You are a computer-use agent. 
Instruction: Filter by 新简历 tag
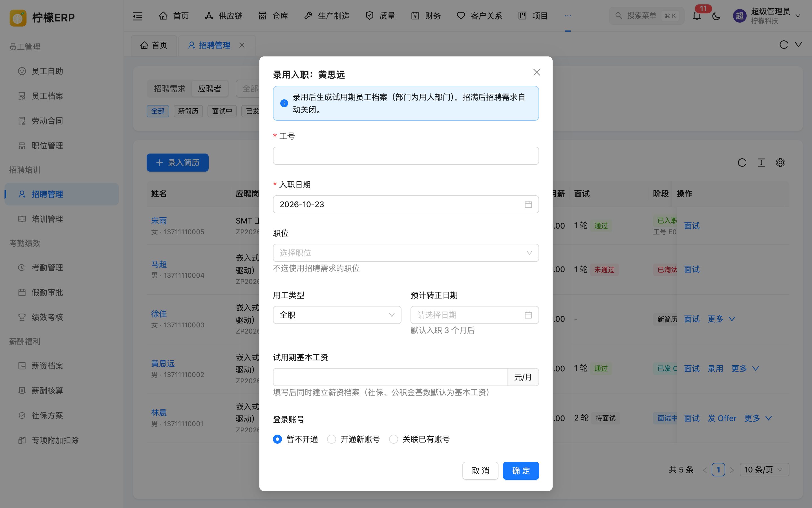(188, 111)
